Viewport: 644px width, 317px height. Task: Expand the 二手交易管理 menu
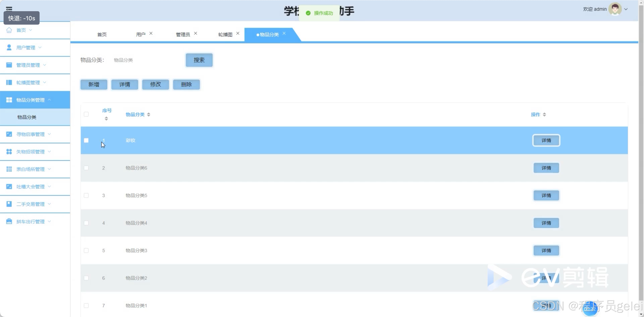tap(30, 204)
